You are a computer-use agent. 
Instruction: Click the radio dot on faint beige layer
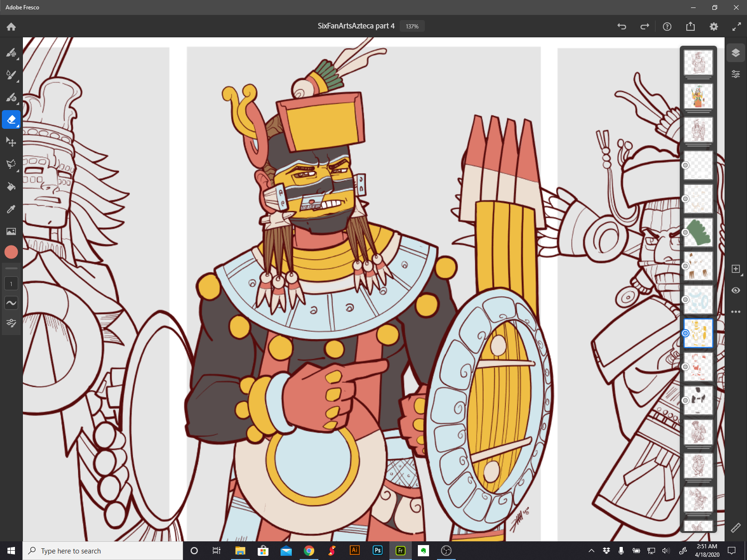tap(685, 199)
